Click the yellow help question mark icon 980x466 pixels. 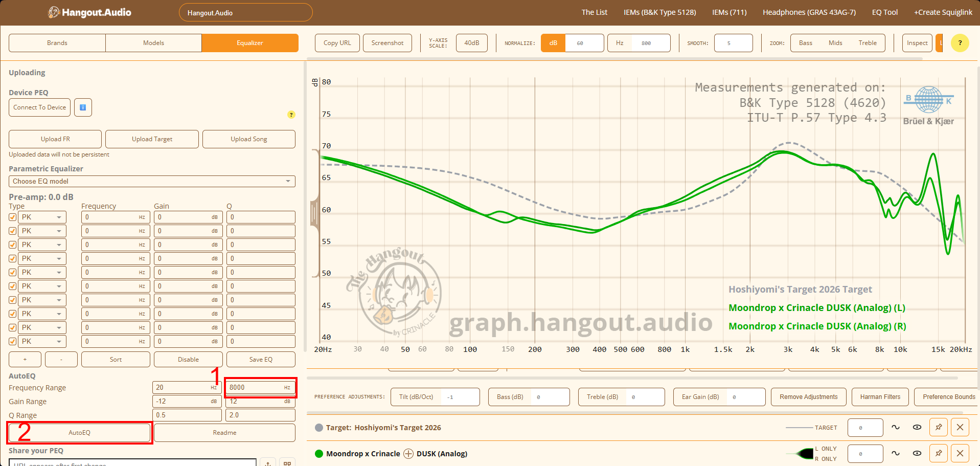960,43
